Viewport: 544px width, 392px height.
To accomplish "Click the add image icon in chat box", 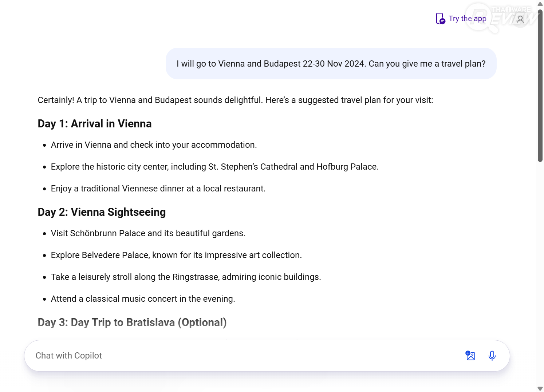I will [470, 356].
